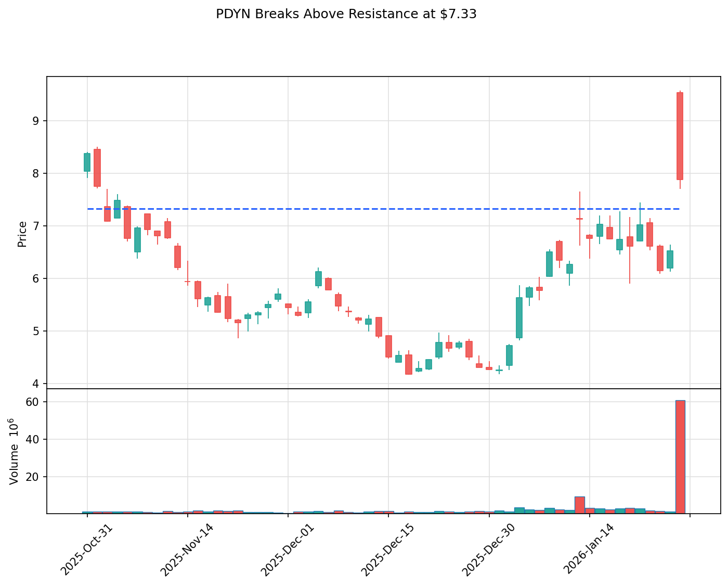Click the Volume axis label
Screen dimensions: 728x586
tap(14, 451)
